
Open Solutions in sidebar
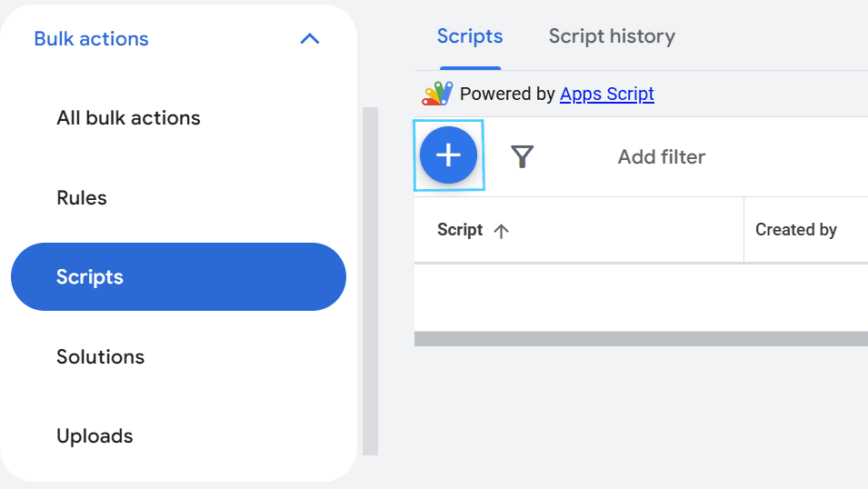(x=100, y=356)
